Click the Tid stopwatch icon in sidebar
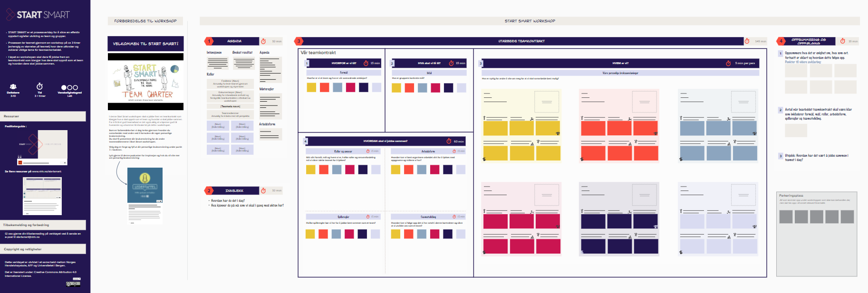 [39, 86]
